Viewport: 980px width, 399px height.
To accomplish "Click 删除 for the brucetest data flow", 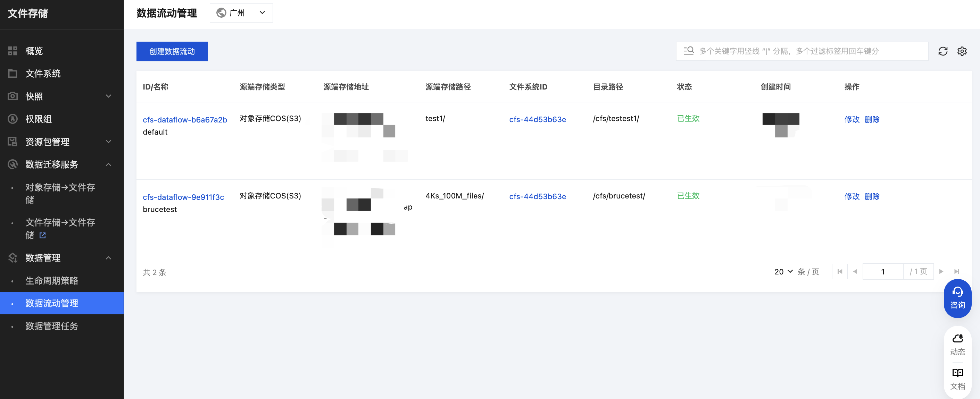I will pyautogui.click(x=872, y=196).
